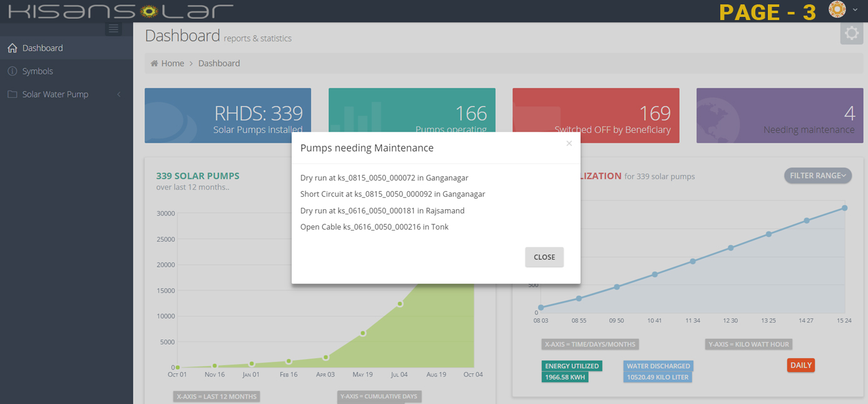Image resolution: width=868 pixels, height=404 pixels.
Task: Click the KisanSolar logo
Action: click(x=120, y=11)
